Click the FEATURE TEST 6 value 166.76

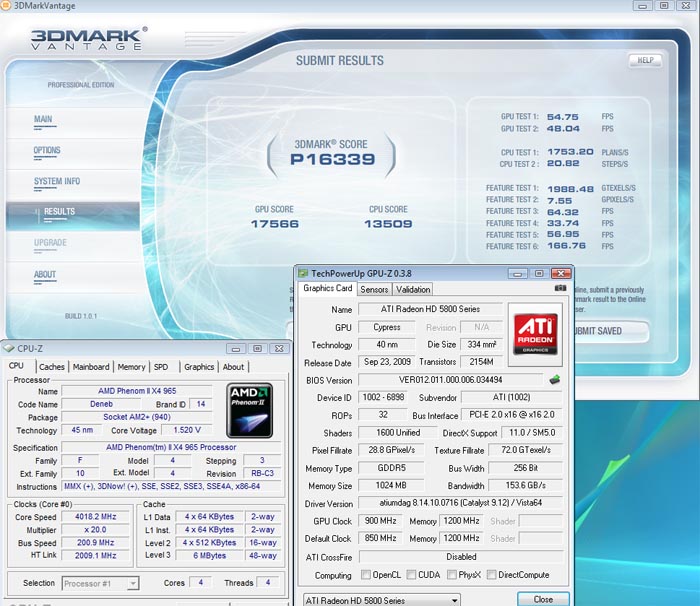(567, 246)
